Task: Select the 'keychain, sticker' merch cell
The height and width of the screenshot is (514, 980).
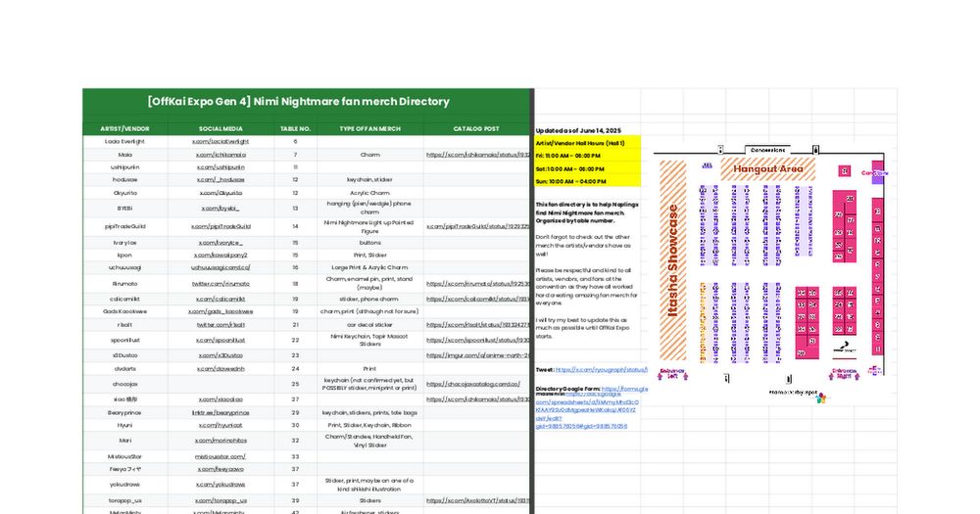Action: [370, 180]
